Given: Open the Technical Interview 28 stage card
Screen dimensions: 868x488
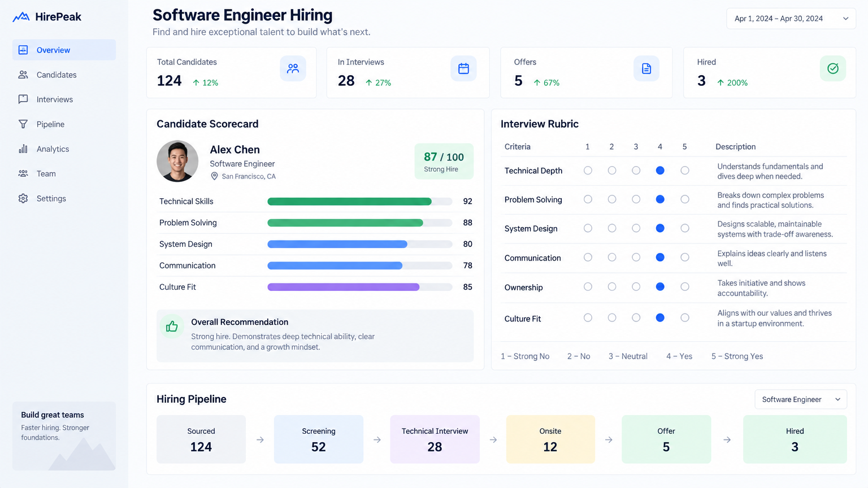Looking at the screenshot, I should pos(435,439).
